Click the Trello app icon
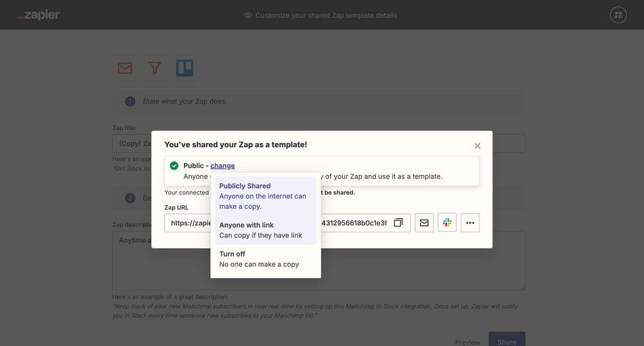The image size is (644, 346). point(185,68)
